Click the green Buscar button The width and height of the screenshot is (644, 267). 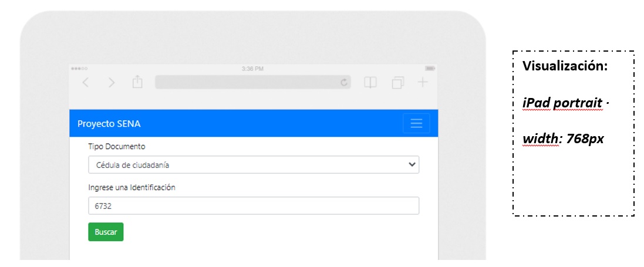(x=106, y=232)
